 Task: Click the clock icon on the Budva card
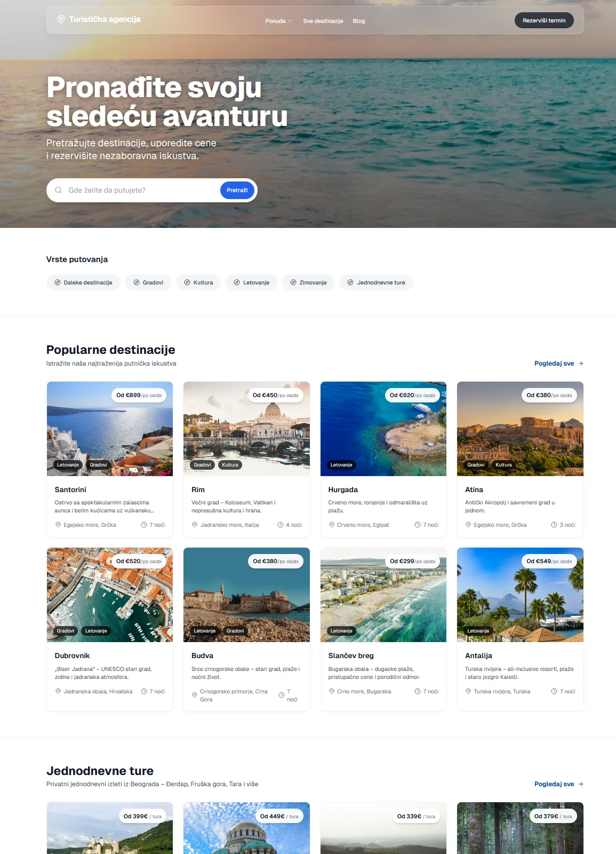click(282, 695)
